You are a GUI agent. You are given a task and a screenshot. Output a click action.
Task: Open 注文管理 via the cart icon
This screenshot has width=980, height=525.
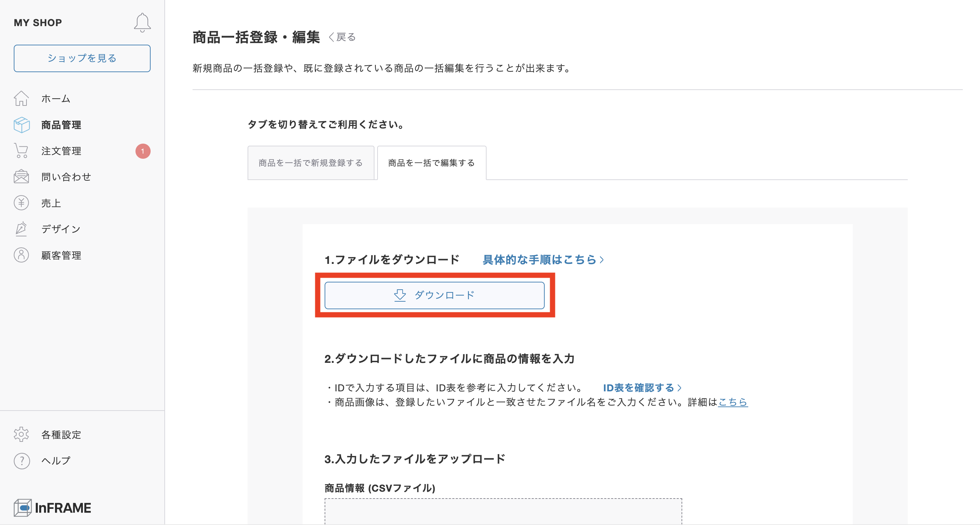pos(22,150)
